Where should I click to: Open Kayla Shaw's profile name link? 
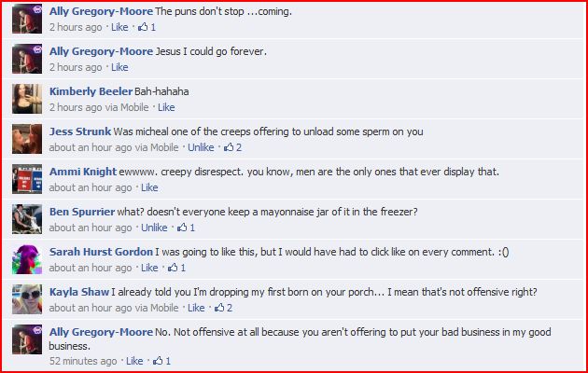[x=79, y=292]
